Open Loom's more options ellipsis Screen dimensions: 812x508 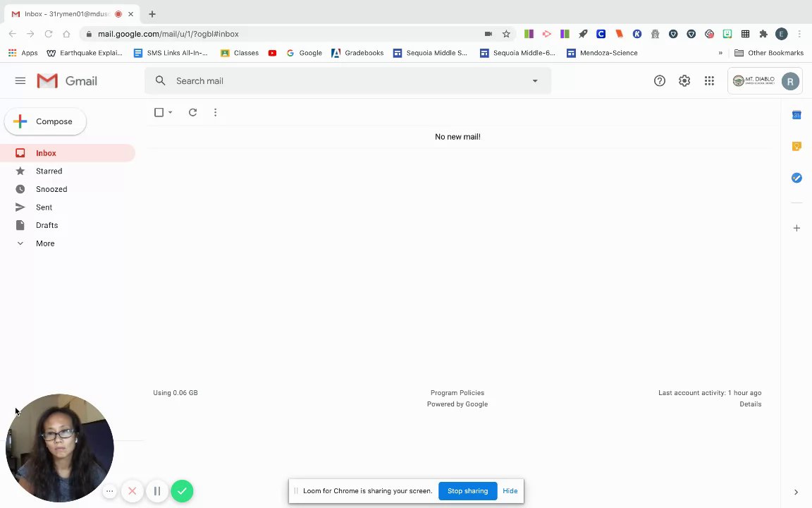(x=110, y=491)
